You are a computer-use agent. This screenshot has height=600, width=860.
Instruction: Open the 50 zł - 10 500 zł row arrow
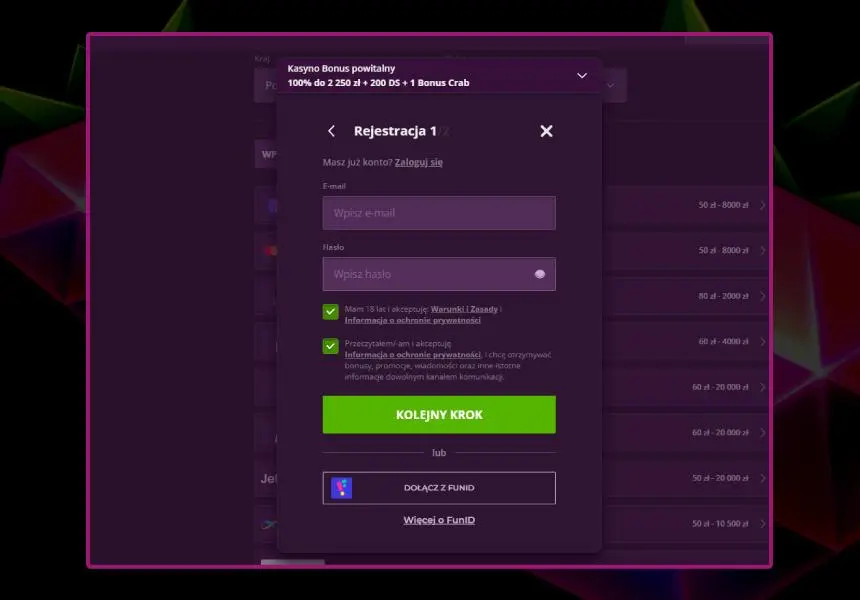[x=763, y=523]
